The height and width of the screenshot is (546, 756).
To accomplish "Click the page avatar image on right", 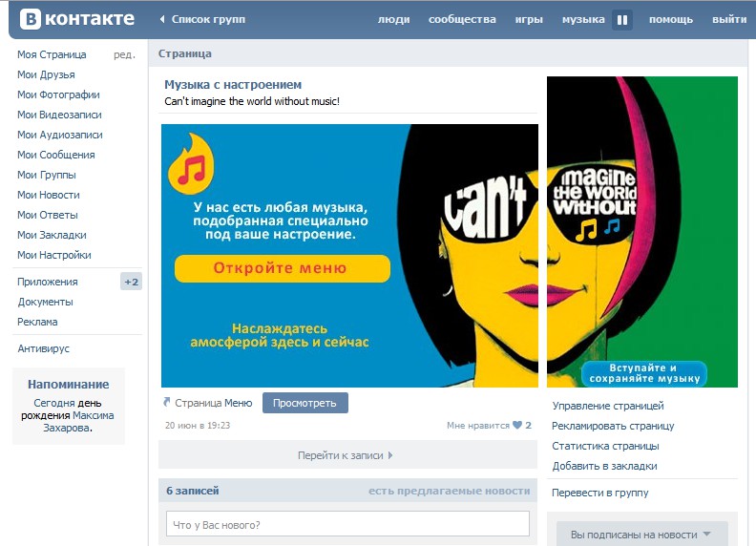I will (642, 232).
